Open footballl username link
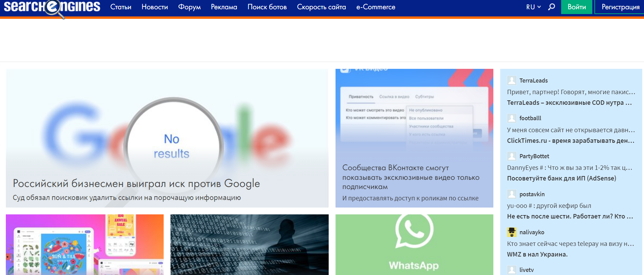The height and width of the screenshot is (275, 644). click(x=530, y=118)
